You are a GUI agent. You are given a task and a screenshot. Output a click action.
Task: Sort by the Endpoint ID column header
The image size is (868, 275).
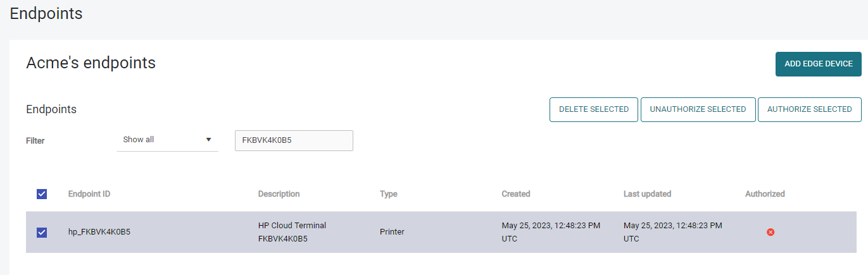point(89,194)
